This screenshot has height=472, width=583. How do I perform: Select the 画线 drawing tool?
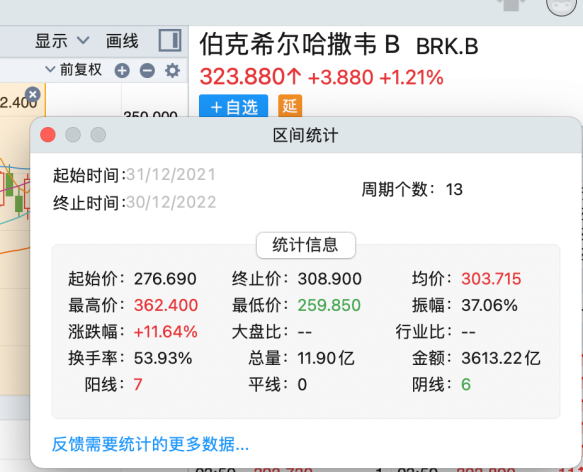pos(122,41)
